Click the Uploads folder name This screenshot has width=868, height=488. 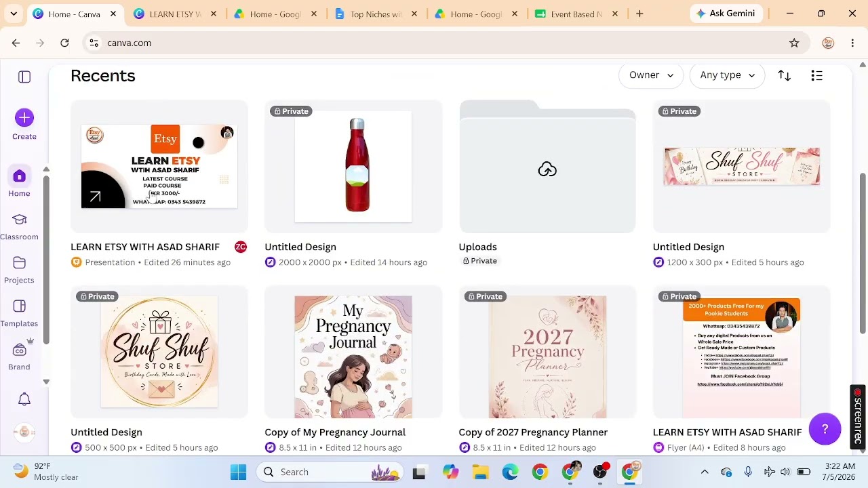[477, 247]
